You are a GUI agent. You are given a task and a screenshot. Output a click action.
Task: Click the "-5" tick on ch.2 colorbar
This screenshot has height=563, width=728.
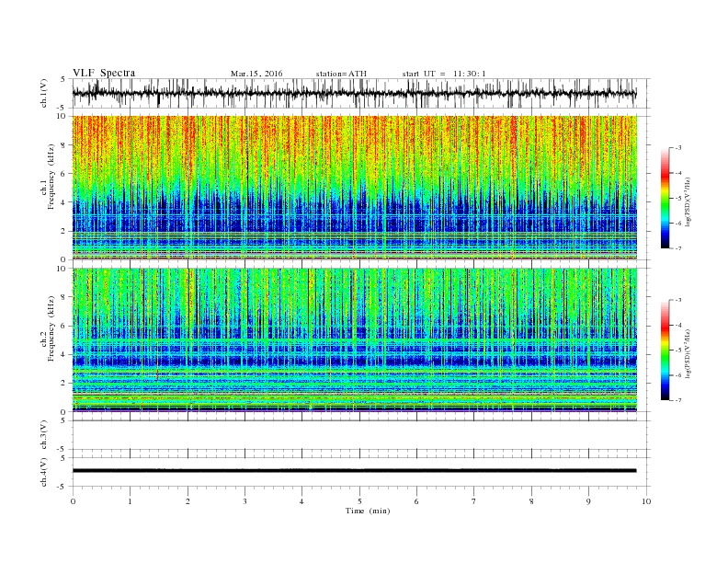[678, 350]
